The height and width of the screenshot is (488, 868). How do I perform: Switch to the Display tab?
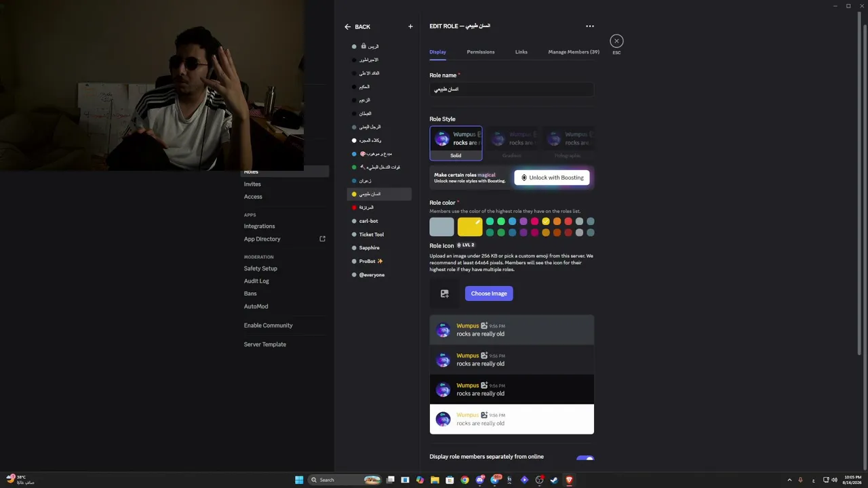click(x=437, y=52)
